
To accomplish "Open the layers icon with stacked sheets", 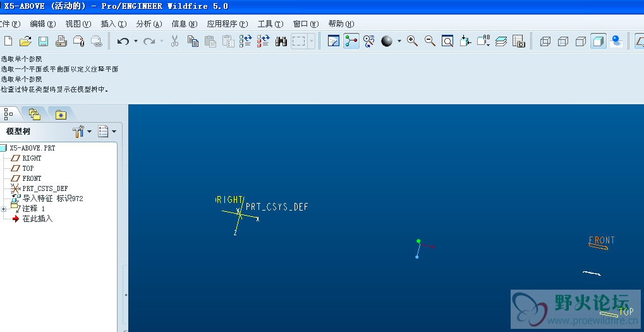I will tap(501, 41).
